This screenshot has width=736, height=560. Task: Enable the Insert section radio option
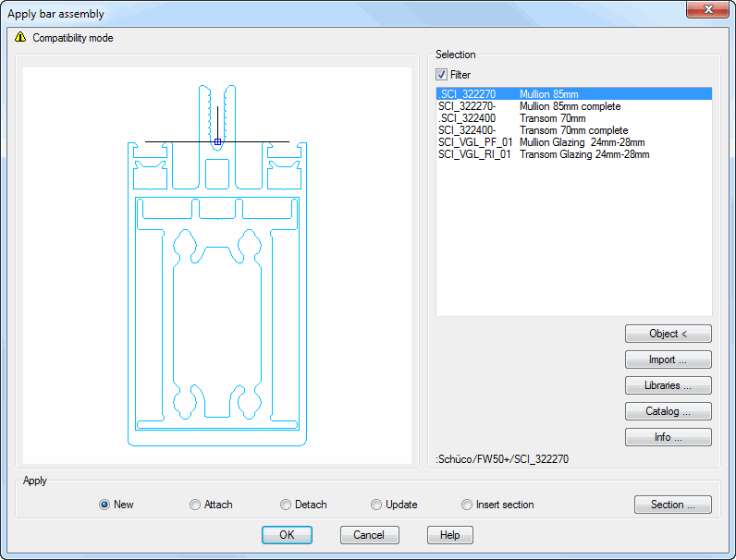(467, 505)
